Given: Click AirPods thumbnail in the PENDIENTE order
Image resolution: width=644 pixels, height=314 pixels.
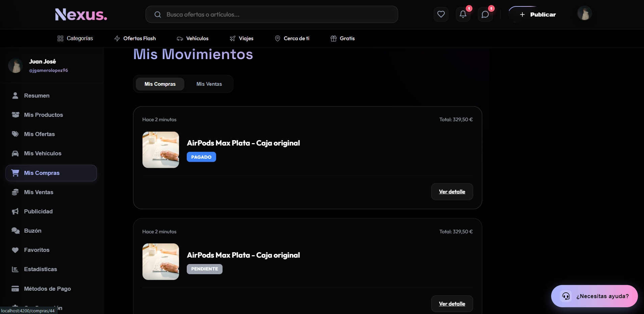Looking at the screenshot, I should 161,262.
